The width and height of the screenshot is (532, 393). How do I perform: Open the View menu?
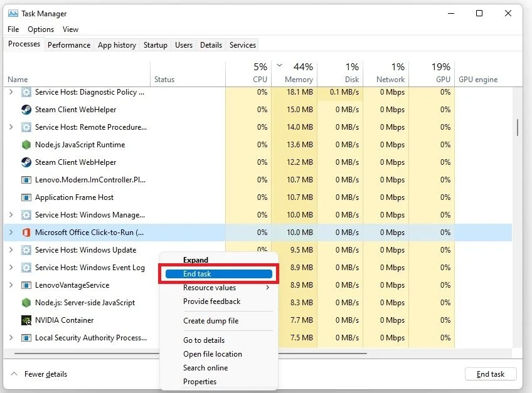click(70, 29)
